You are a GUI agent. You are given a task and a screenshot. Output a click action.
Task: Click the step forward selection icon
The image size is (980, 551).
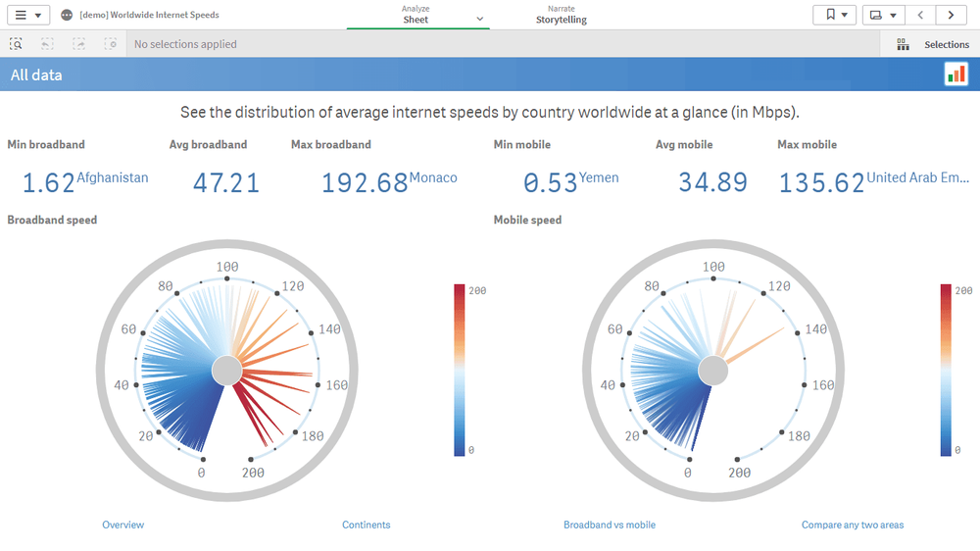click(79, 44)
